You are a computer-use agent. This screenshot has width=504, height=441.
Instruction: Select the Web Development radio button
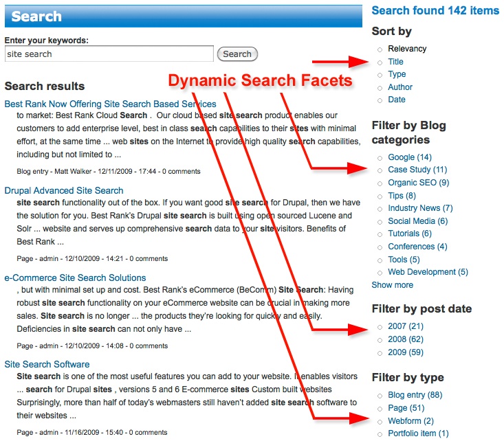tap(380, 273)
